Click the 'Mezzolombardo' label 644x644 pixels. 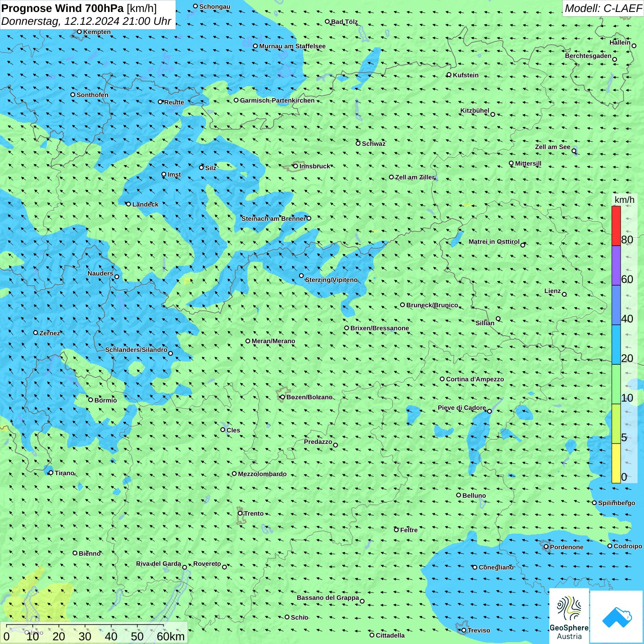click(x=262, y=474)
